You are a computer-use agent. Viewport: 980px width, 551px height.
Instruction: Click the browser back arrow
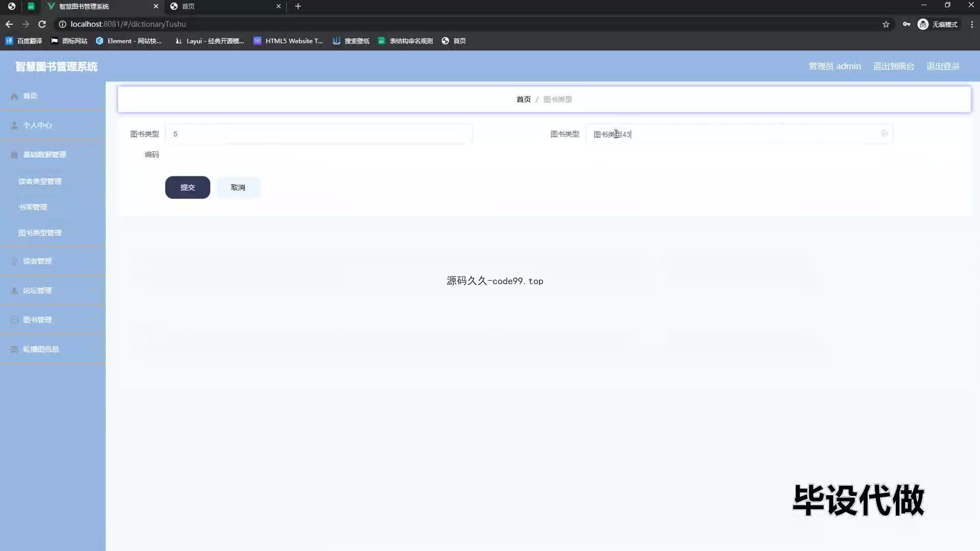click(x=9, y=24)
